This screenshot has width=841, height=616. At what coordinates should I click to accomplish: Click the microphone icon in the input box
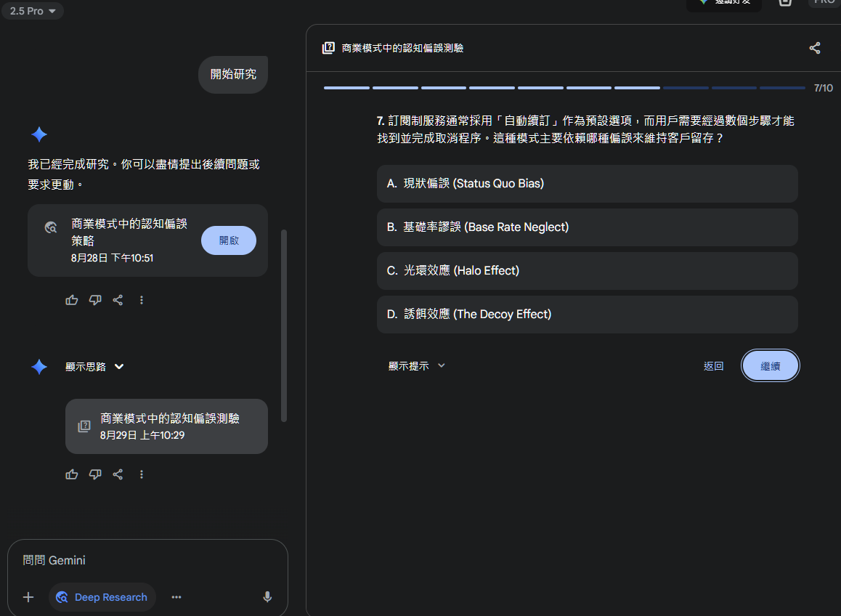pyautogui.click(x=267, y=597)
